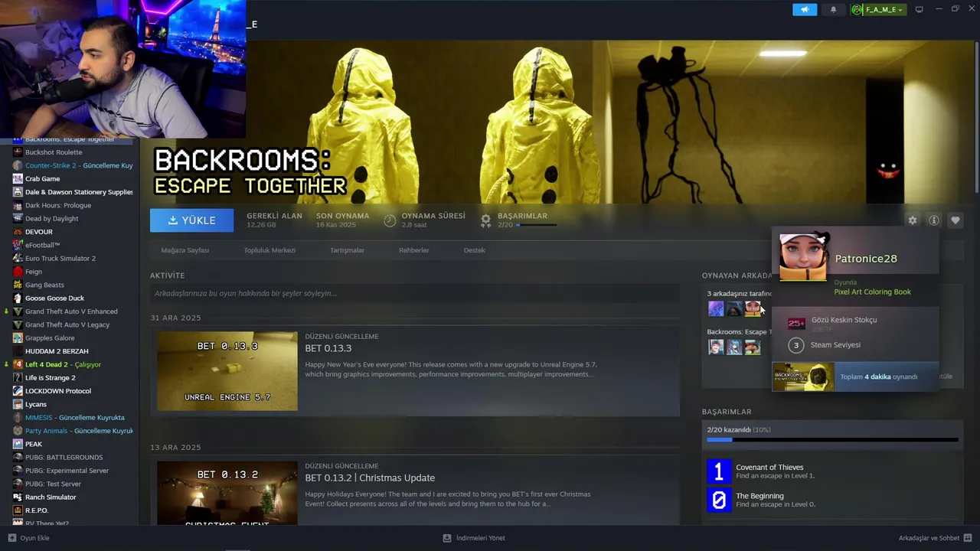
Task: Click the Left 4 Dead 2 icon
Action: (18, 364)
